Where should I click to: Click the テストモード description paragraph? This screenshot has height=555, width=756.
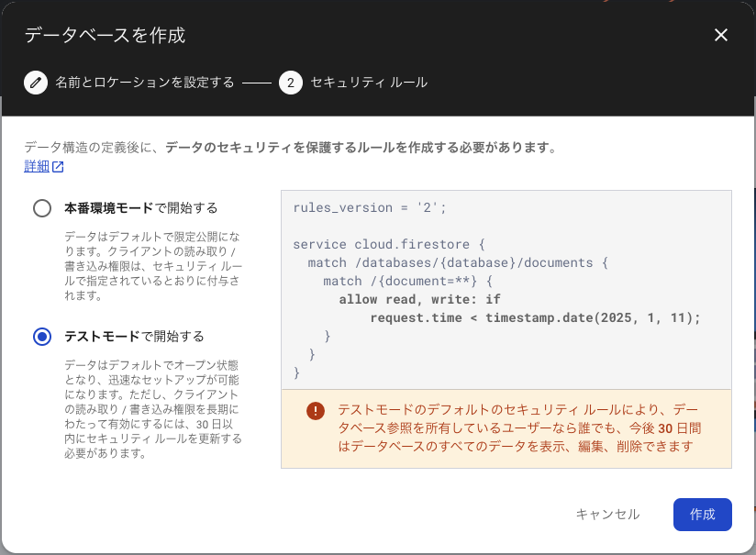pyautogui.click(x=153, y=409)
